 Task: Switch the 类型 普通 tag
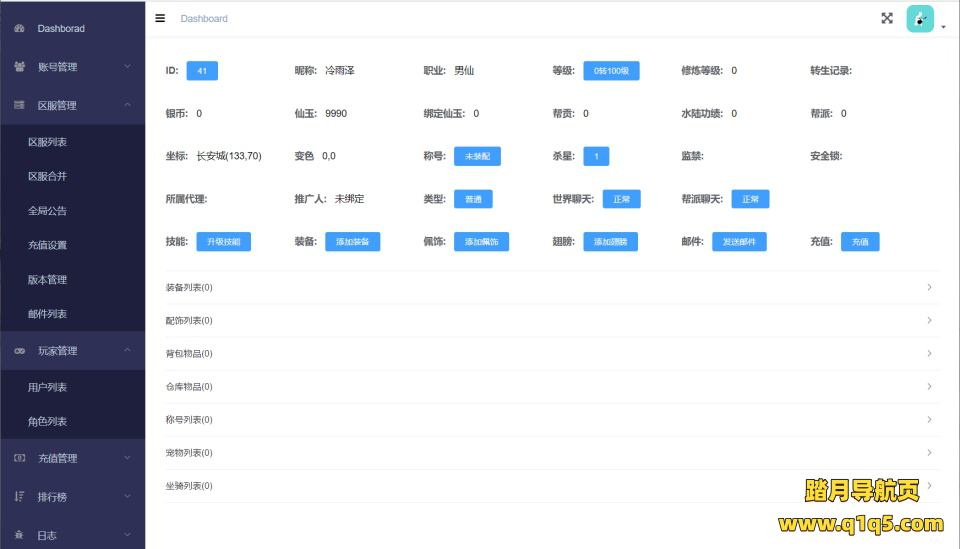(472, 199)
